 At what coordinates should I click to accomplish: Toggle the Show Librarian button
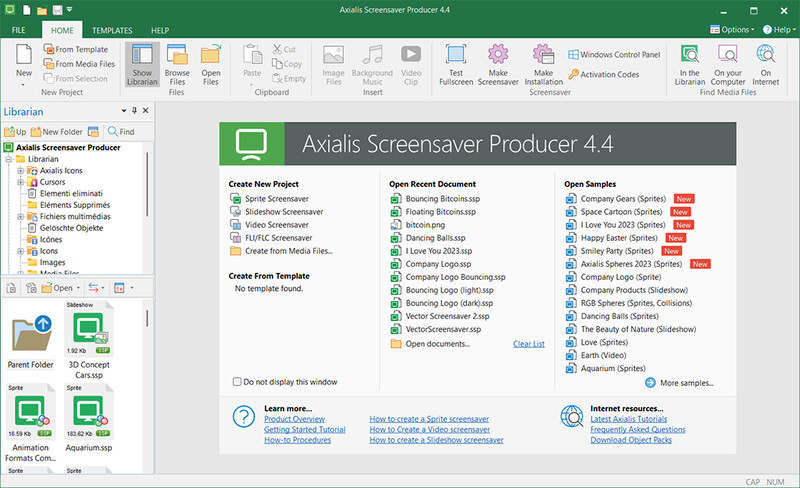tap(141, 65)
